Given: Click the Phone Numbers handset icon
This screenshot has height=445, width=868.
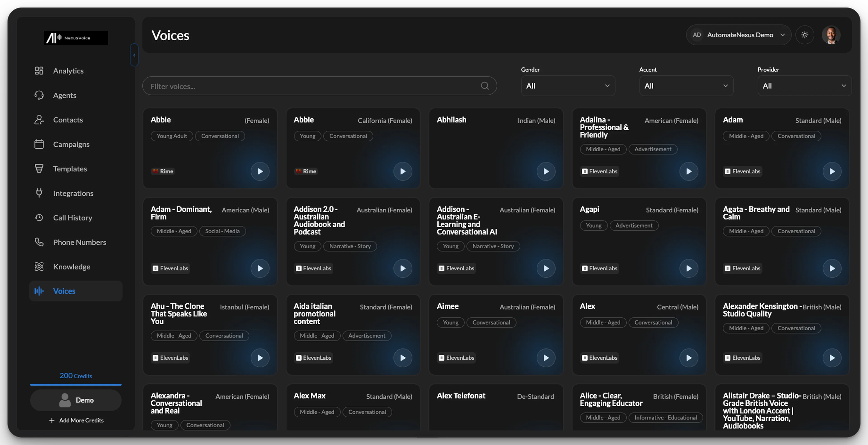Looking at the screenshot, I should pyautogui.click(x=39, y=242).
